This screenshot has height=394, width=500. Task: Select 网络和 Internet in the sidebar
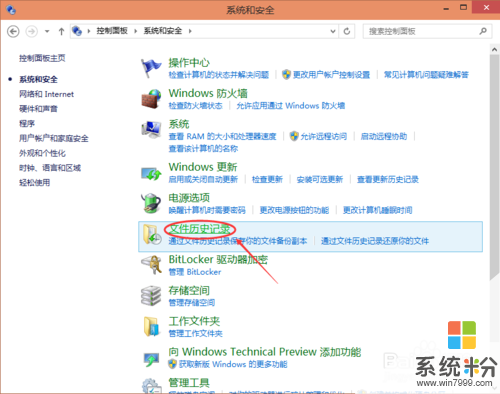46,94
